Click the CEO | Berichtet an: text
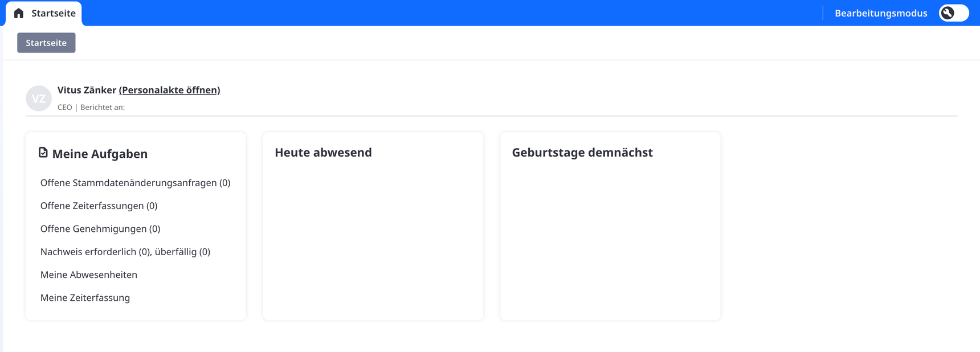The height and width of the screenshot is (352, 980). point(91,107)
